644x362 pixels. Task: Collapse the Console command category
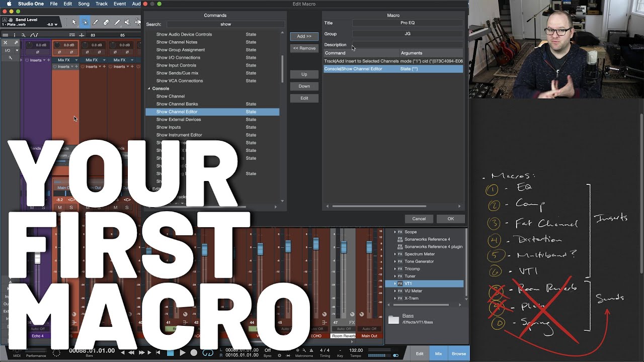(149, 88)
